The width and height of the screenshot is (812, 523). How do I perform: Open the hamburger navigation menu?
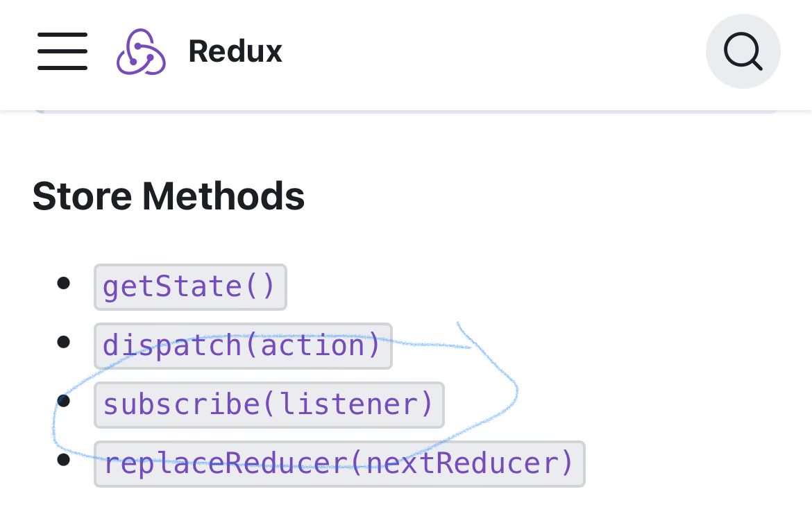[62, 51]
